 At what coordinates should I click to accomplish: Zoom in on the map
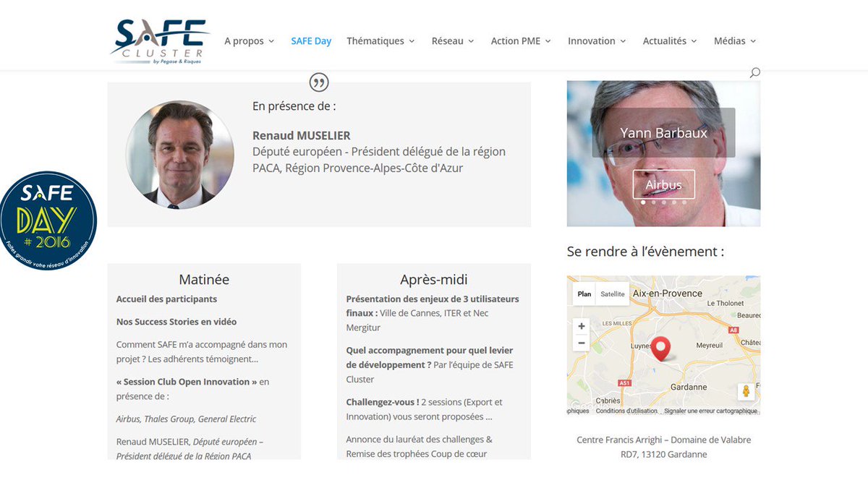(x=582, y=326)
